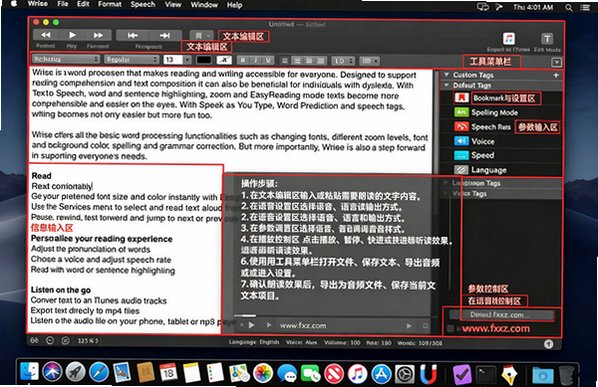Open Photos from the dock
This screenshot has height=387, width=598.
(x=263, y=373)
